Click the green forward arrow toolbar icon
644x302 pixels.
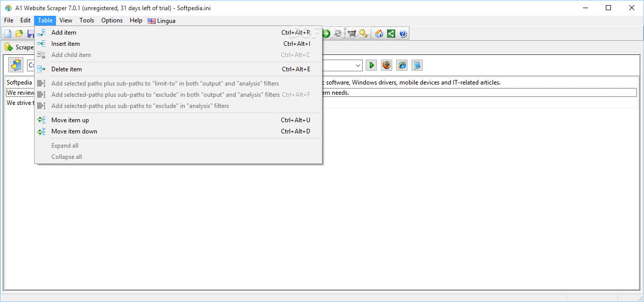[x=326, y=34]
